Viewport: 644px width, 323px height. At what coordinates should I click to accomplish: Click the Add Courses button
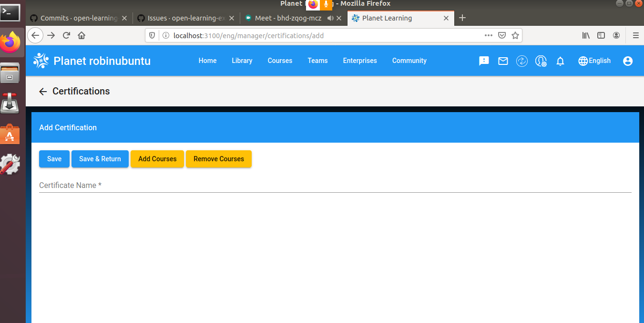coord(157,159)
